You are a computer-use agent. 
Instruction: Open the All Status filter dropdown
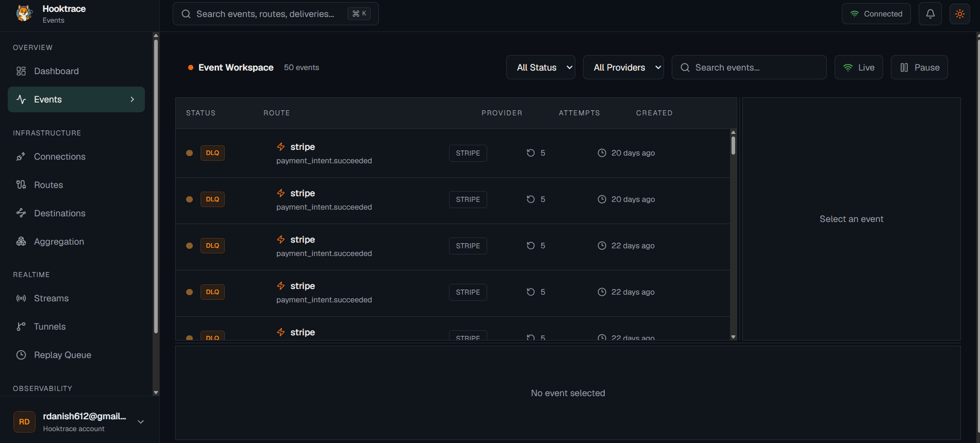coord(541,67)
